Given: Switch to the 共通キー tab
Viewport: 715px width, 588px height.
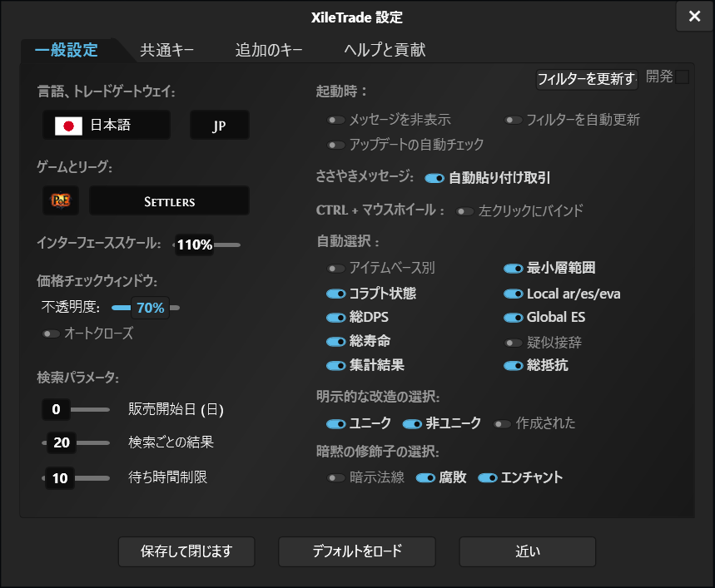Looking at the screenshot, I should (x=167, y=50).
